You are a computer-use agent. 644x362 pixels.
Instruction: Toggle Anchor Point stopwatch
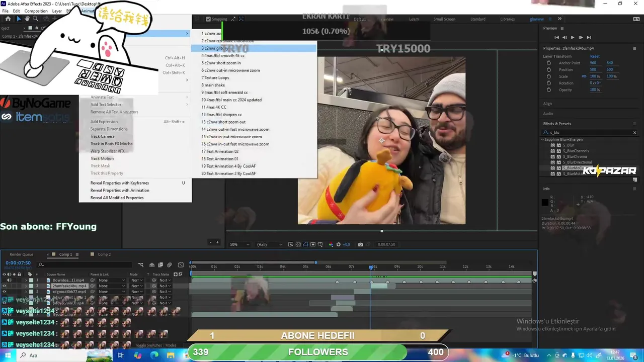549,63
